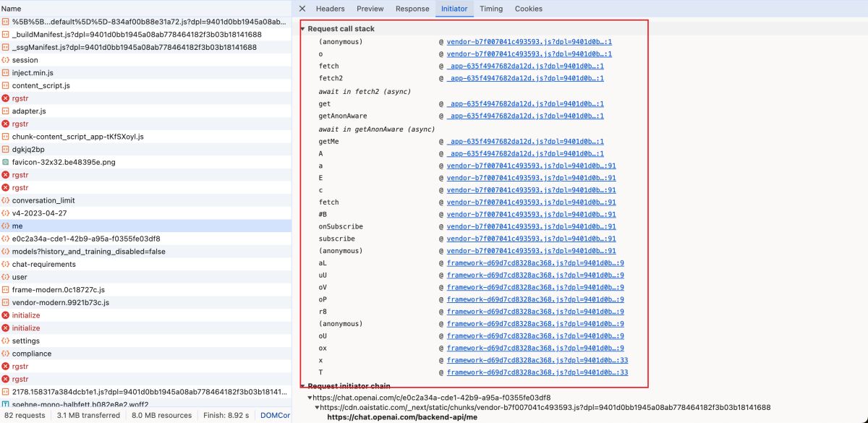This screenshot has height=423, width=868.
Task: Open the framework source link for oV
Action: coord(535,288)
